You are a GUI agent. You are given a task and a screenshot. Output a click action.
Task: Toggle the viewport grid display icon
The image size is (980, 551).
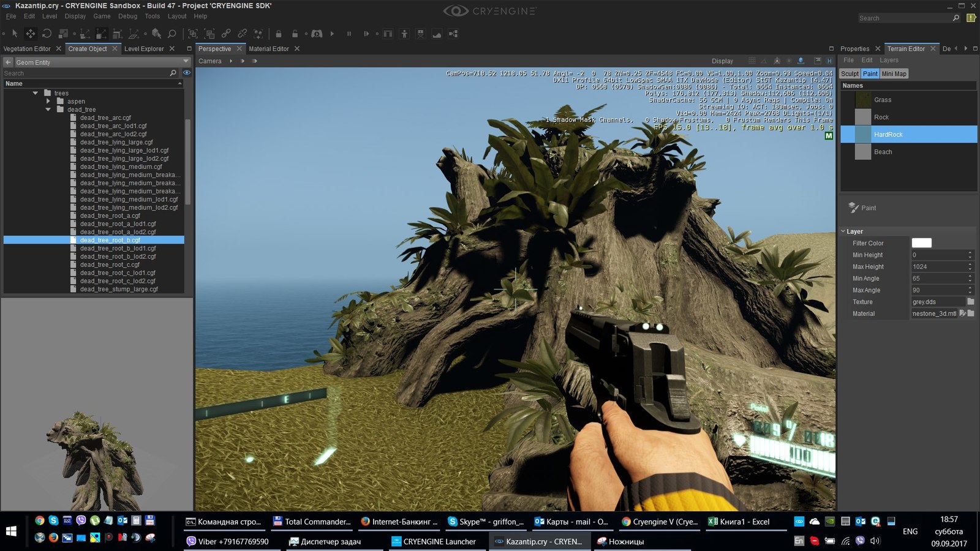coord(752,61)
